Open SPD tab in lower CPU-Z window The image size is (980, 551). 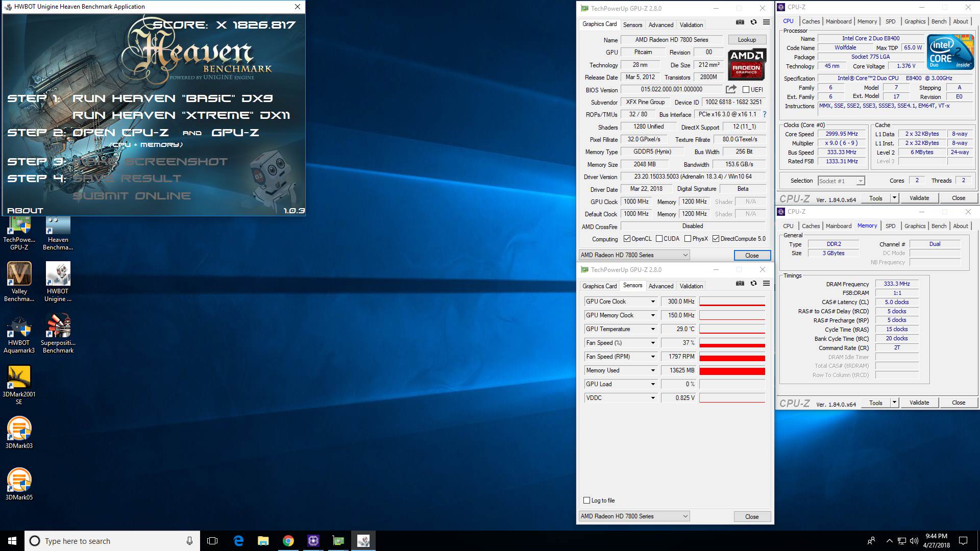(x=890, y=226)
